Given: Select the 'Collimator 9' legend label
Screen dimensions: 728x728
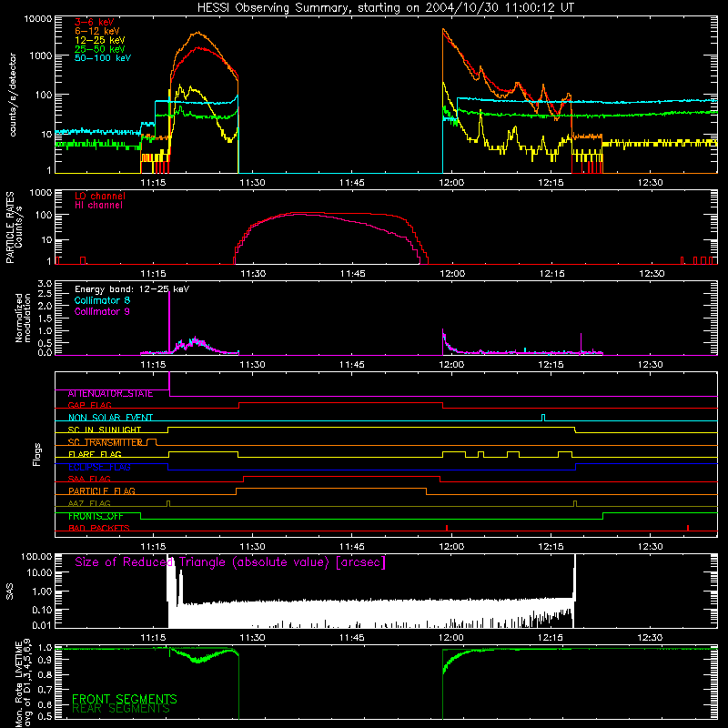Looking at the screenshot, I should tap(102, 311).
